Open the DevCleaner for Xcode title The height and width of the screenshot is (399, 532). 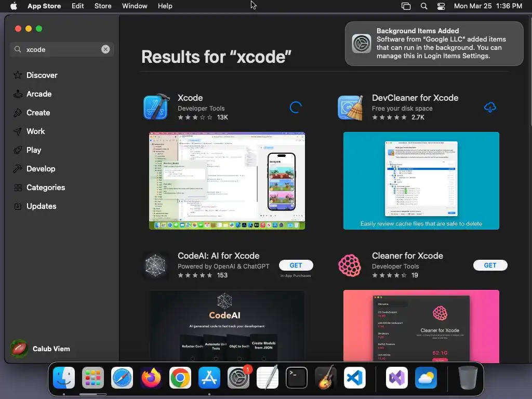pos(415,98)
